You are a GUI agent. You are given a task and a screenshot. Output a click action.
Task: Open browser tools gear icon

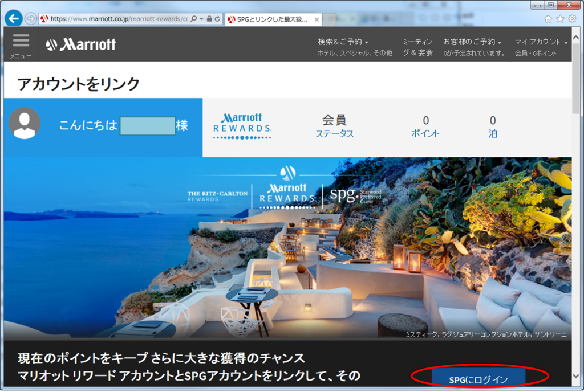(x=572, y=19)
